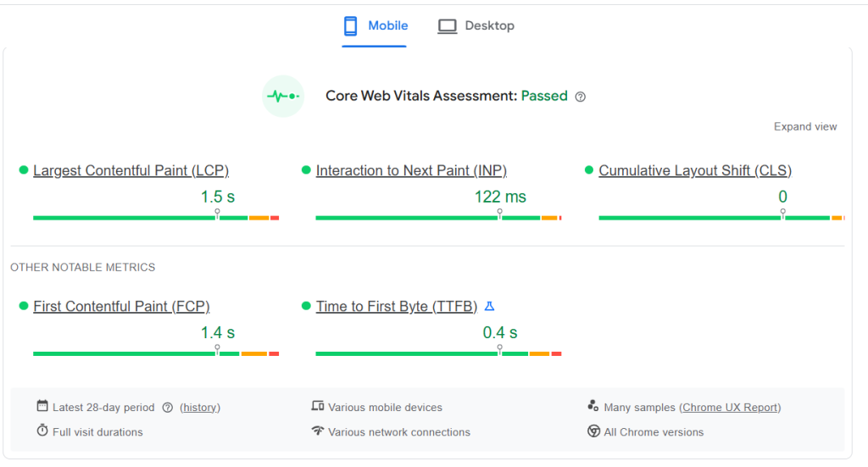868x467 pixels.
Task: Open Cumulative Layout Shift (CLS) link
Action: point(694,170)
